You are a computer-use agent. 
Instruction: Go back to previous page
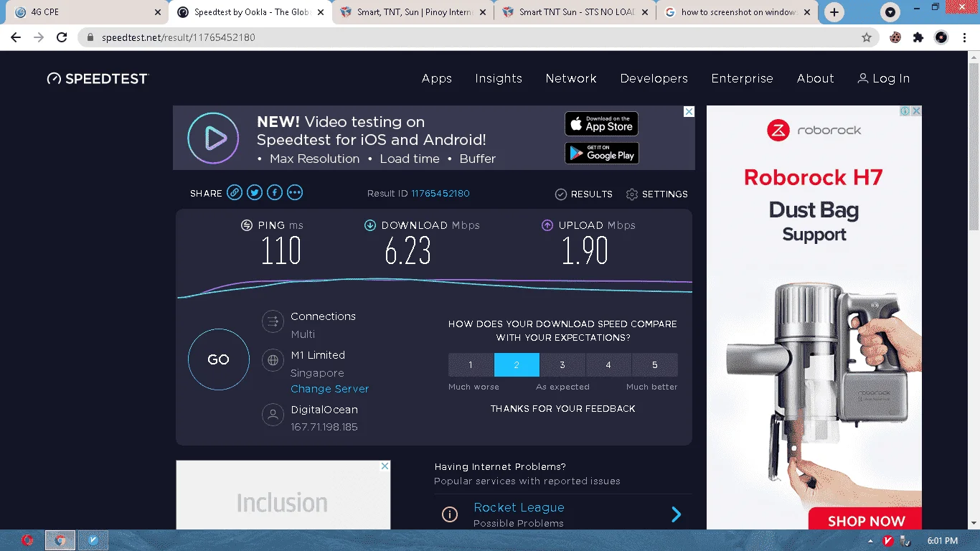pyautogui.click(x=16, y=37)
